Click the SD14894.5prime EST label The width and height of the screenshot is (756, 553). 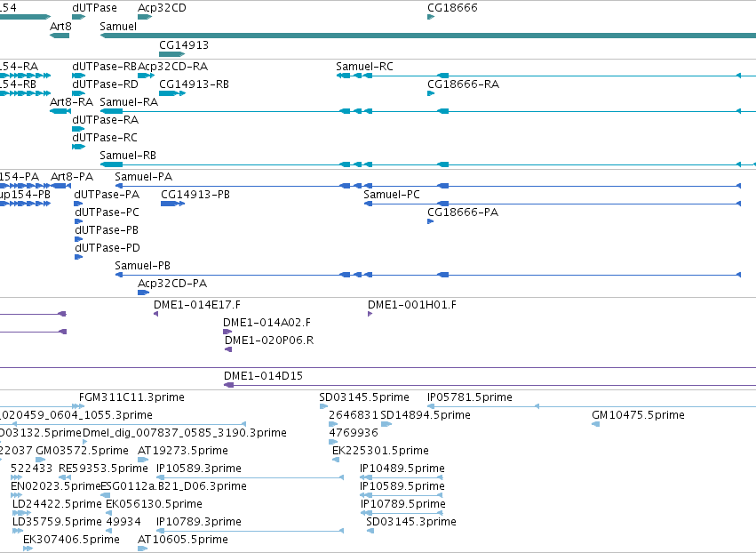coord(426,415)
